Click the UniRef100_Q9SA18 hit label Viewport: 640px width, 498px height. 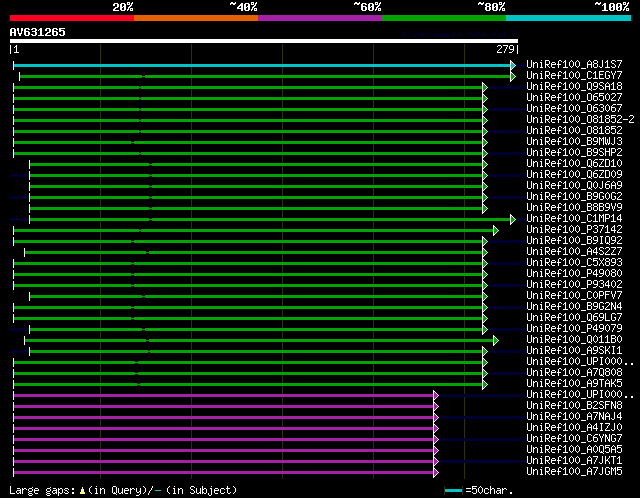[574, 87]
